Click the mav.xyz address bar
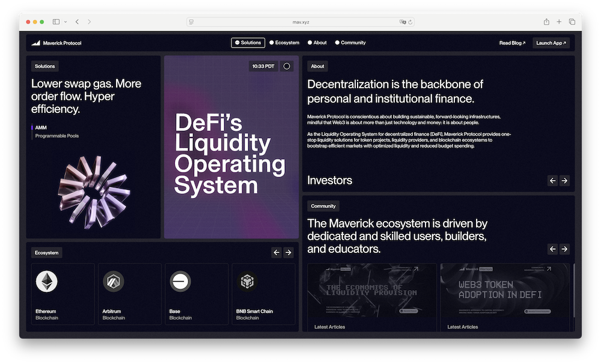The width and height of the screenshot is (601, 364). [x=300, y=22]
